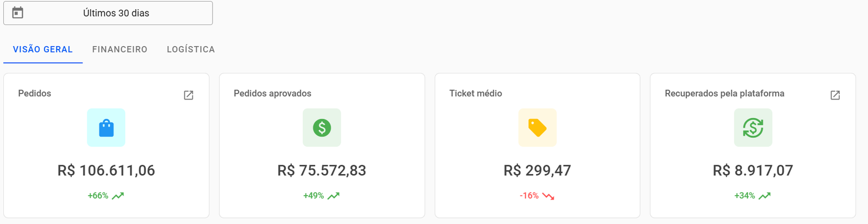Switch to the Visão Geral tab
Image resolution: width=868 pixels, height=224 pixels.
tap(43, 49)
